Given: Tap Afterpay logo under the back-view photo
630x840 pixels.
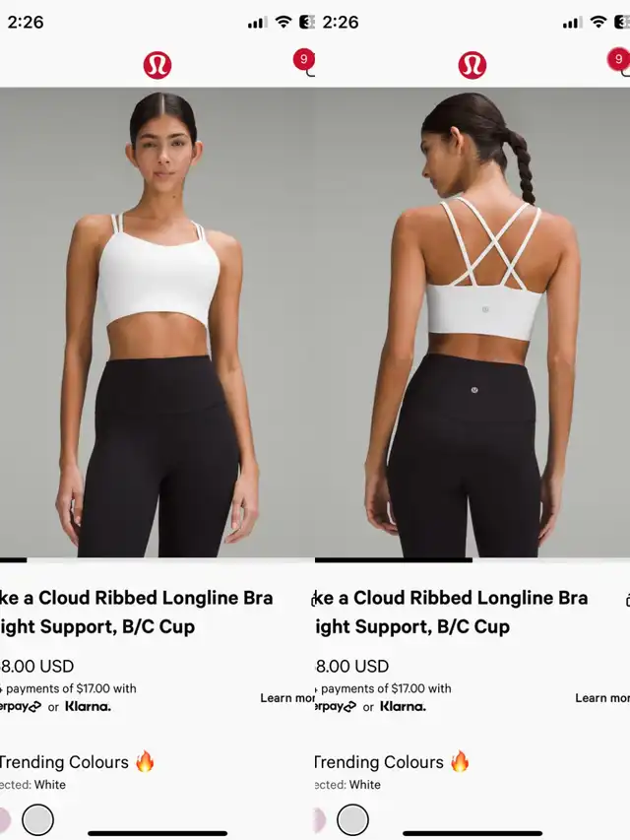Looking at the screenshot, I should click(x=336, y=707).
